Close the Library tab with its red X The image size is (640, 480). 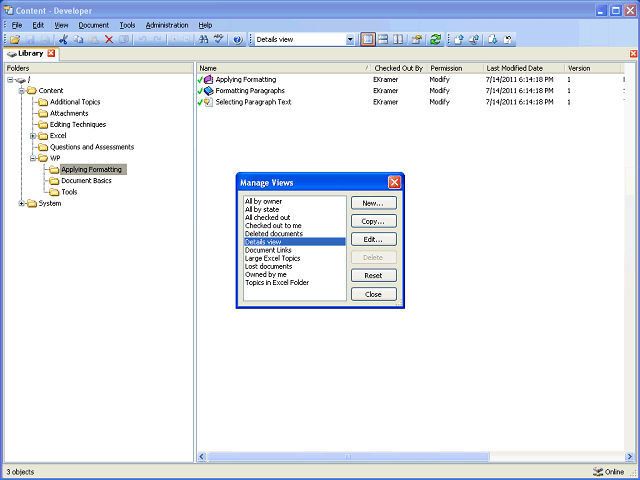(x=51, y=53)
